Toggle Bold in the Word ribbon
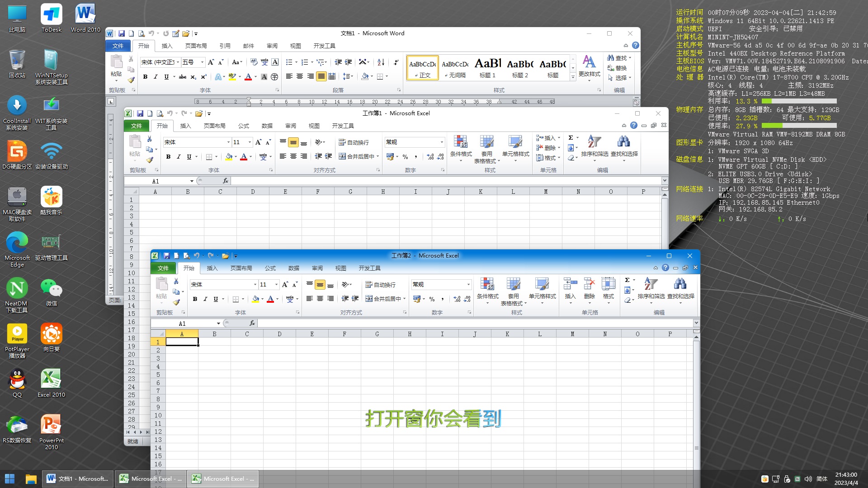868x488 pixels. [145, 77]
